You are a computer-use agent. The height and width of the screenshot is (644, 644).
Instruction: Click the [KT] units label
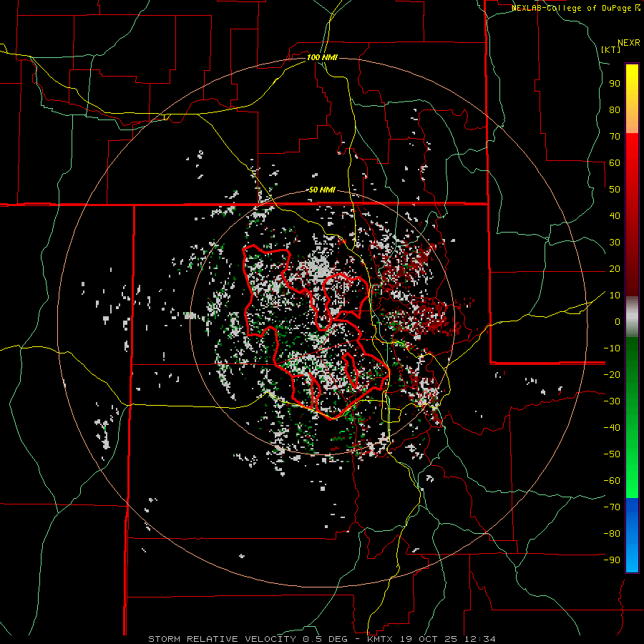coord(611,49)
